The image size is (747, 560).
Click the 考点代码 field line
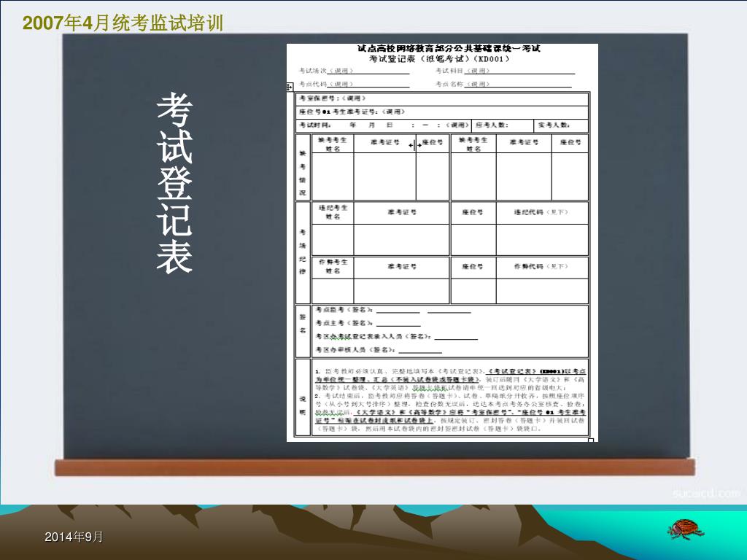pos(354,85)
